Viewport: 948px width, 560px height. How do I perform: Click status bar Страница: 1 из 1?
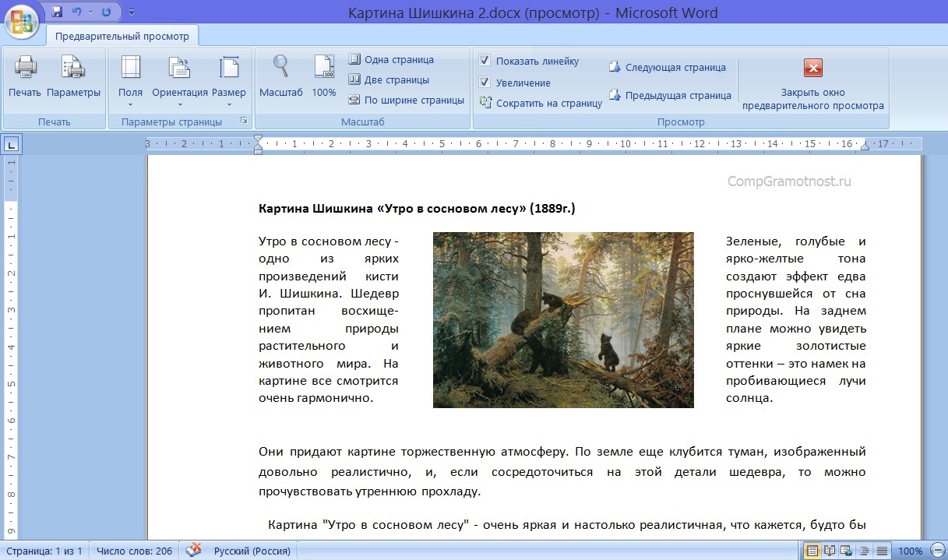click(44, 551)
